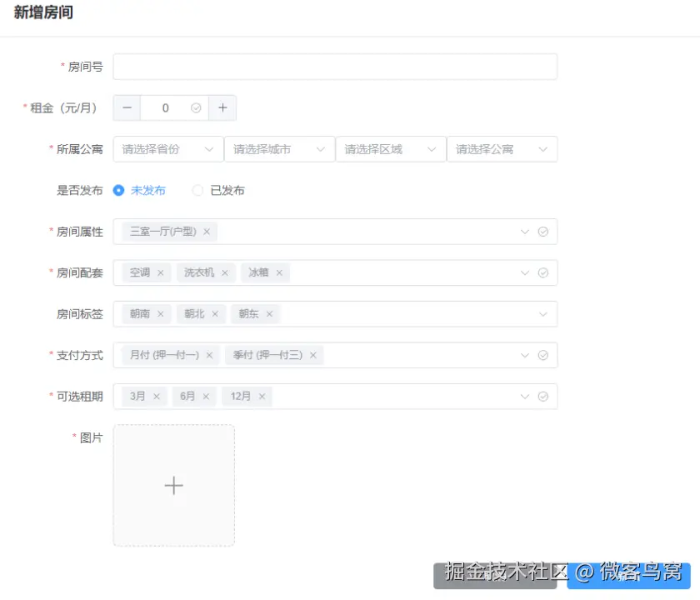Expand the 可选租期 dropdown arrow

[524, 397]
